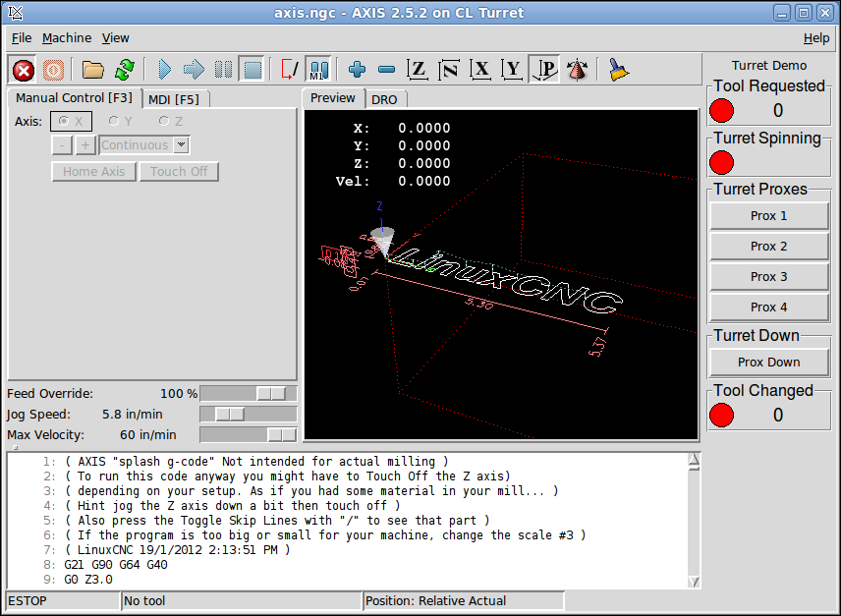Viewport: 841px width, 616px height.
Task: Click 'Position: Relative Actual' in status bar
Action: [464, 601]
